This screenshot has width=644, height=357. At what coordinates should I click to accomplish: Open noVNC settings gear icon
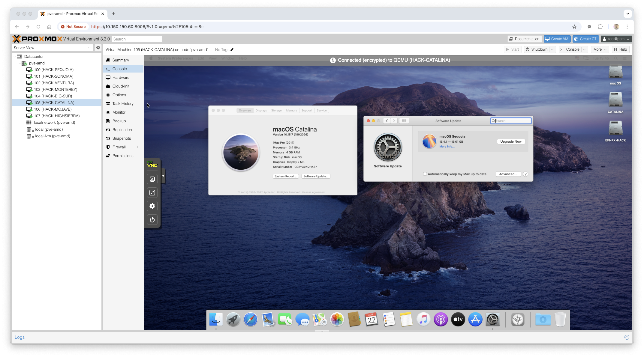pyautogui.click(x=152, y=206)
